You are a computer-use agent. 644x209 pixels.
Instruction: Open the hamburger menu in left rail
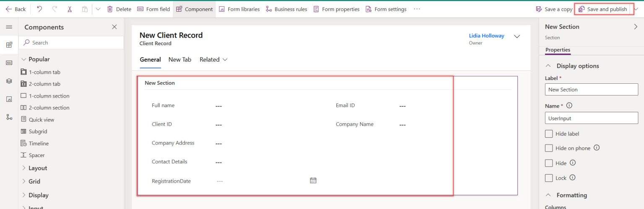point(9,27)
